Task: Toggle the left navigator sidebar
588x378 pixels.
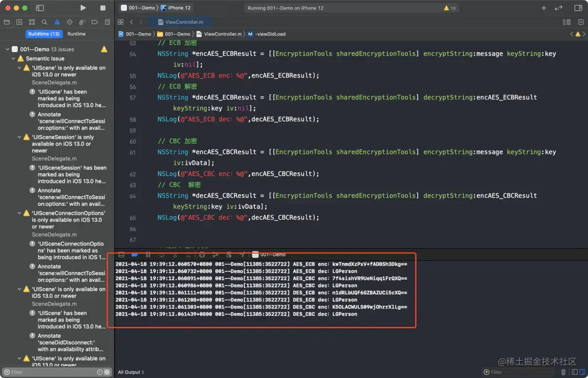Action: tap(40, 8)
